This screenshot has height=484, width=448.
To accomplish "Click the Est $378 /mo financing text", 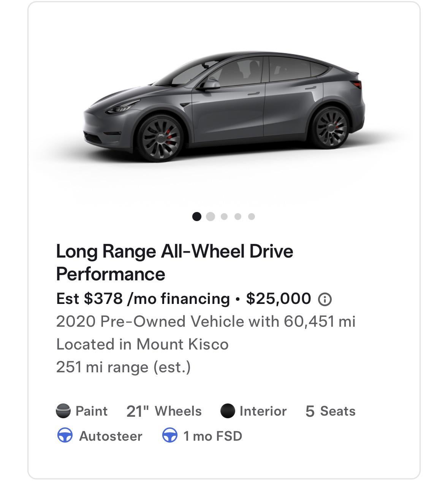I will coord(143,299).
